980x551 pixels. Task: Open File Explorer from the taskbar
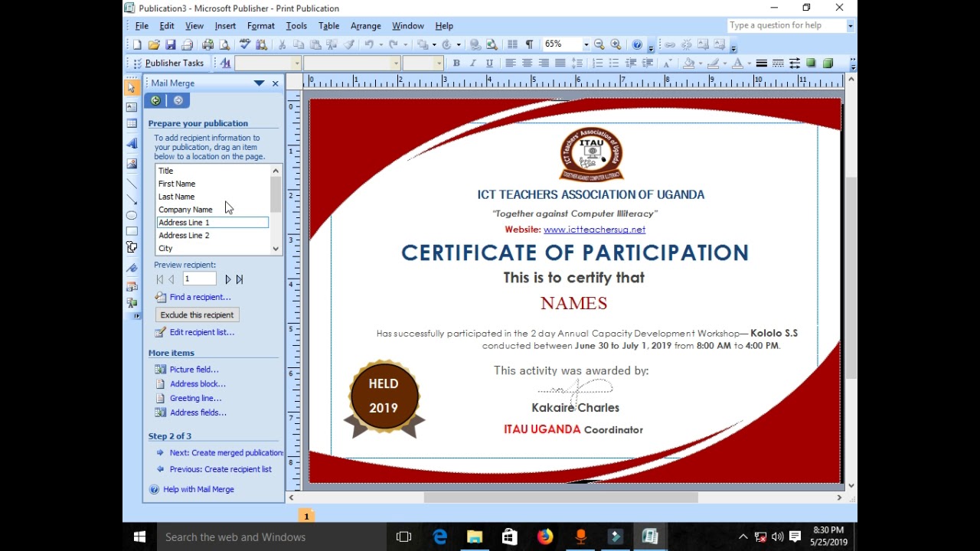pos(475,537)
